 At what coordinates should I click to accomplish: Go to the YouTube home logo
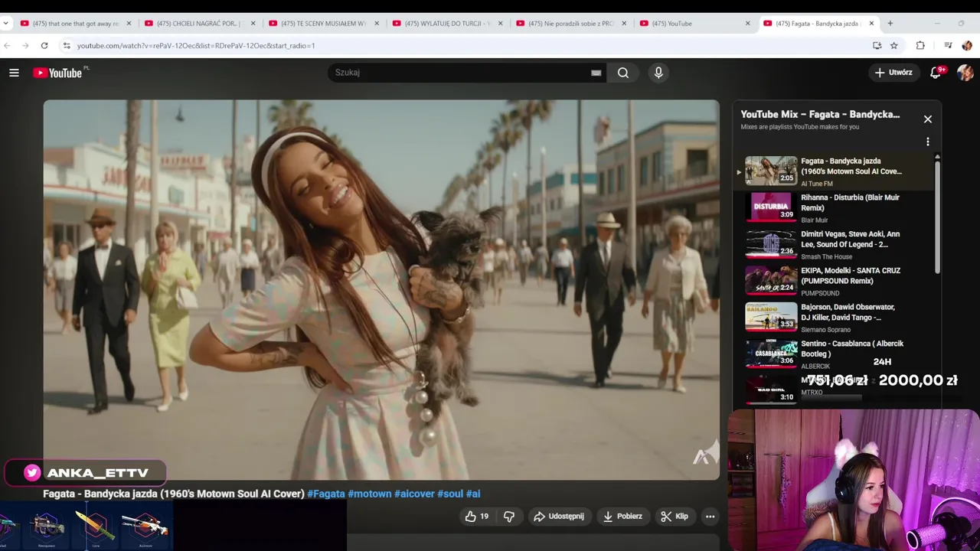pyautogui.click(x=57, y=73)
